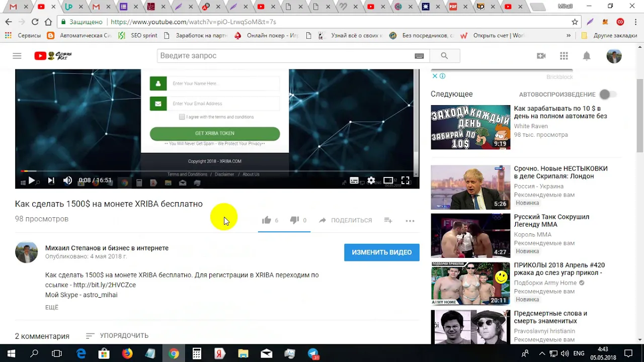
Task: Open the Windows Start menu
Action: pyautogui.click(x=11, y=353)
